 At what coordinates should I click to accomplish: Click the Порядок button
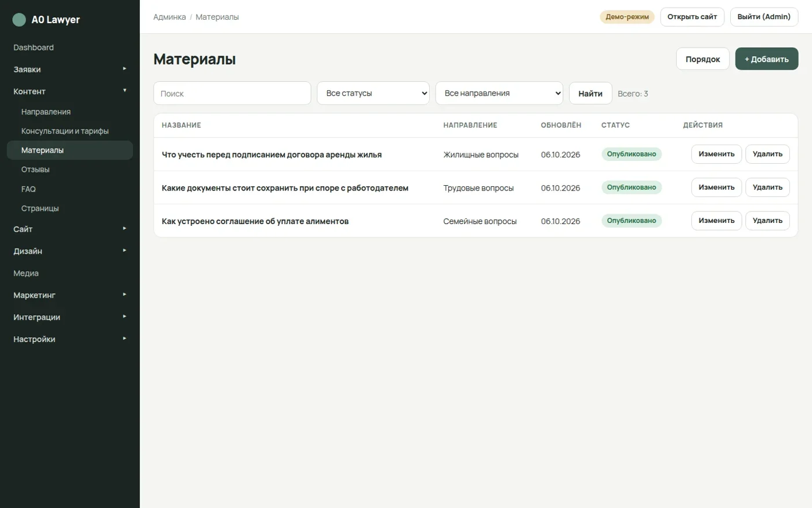[702, 59]
